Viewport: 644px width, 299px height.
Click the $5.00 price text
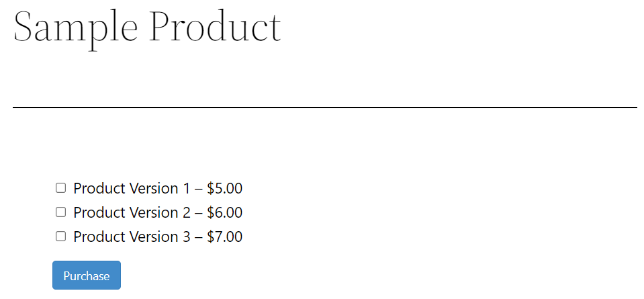224,188
